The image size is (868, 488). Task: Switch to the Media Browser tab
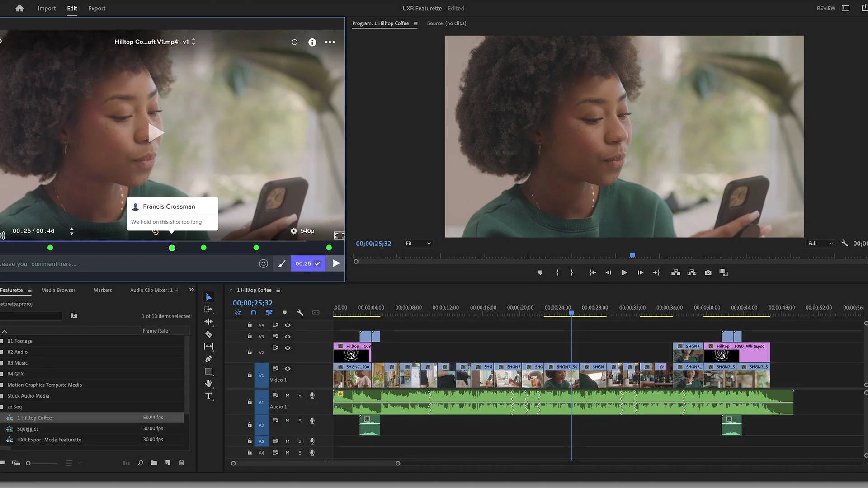click(x=58, y=290)
